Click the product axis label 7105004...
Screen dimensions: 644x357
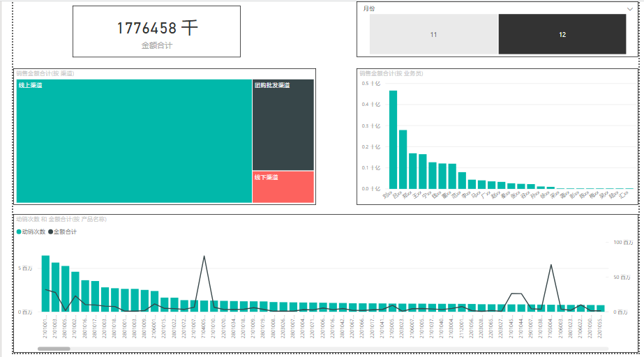coord(551,326)
